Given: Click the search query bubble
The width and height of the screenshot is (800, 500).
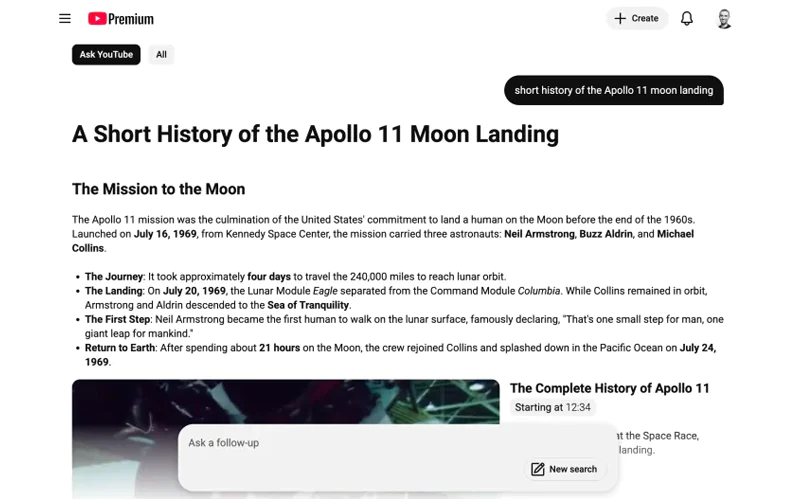Looking at the screenshot, I should (613, 90).
